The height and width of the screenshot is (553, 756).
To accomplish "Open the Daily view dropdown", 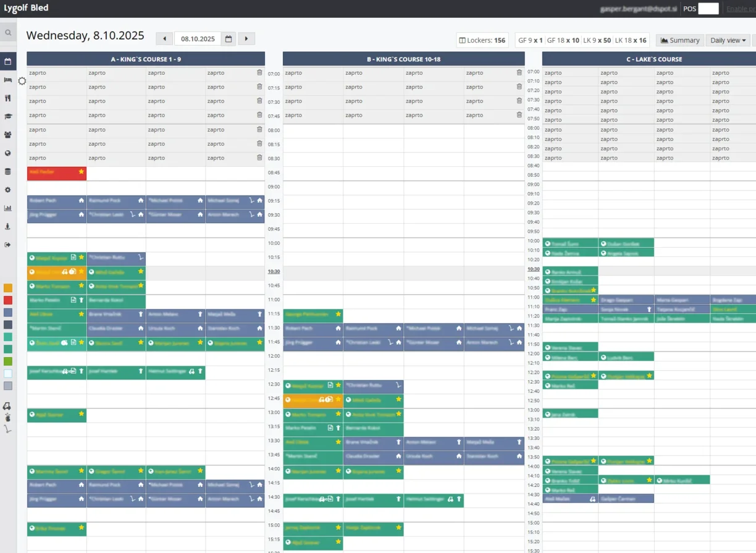I will [728, 40].
